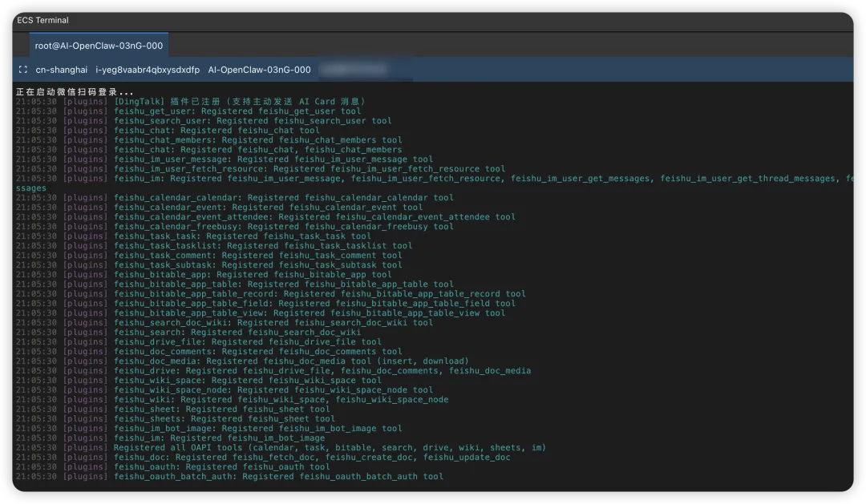Click the feishu_doc fetch/create/update log line
The height and width of the screenshot is (504, 866).
(x=263, y=457)
